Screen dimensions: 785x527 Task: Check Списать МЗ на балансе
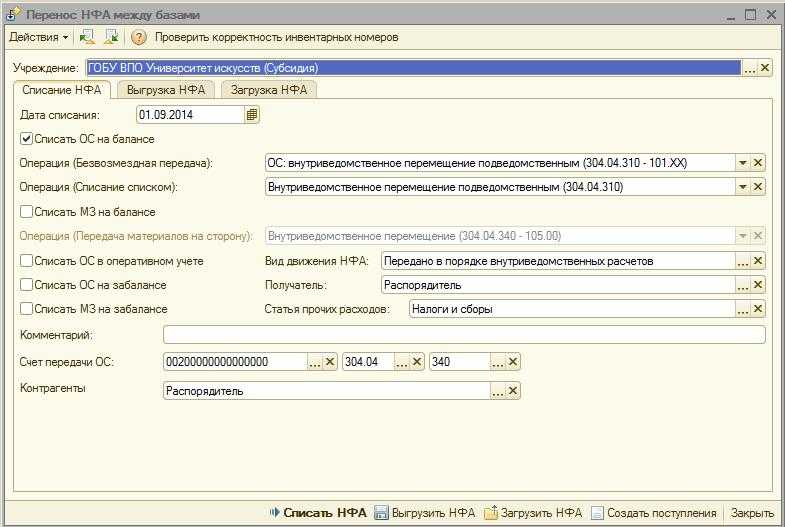coord(27,212)
